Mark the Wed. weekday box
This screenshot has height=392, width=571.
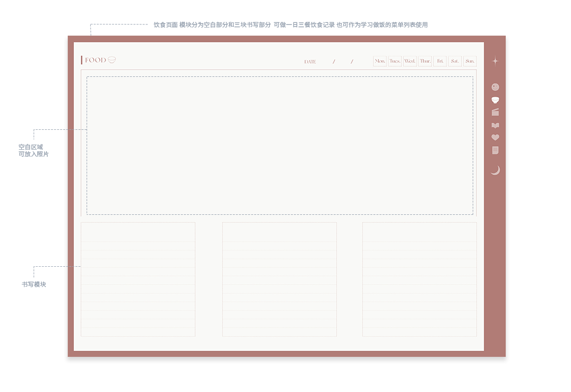click(410, 61)
